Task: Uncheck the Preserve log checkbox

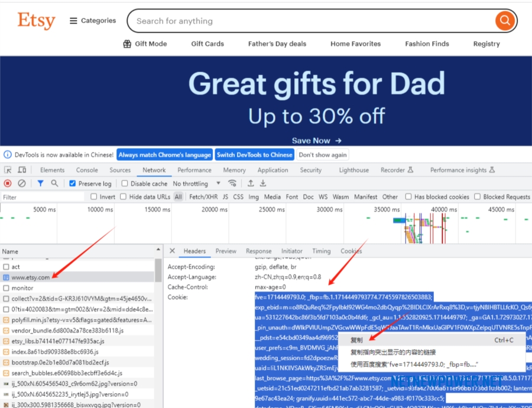Action: coord(72,184)
